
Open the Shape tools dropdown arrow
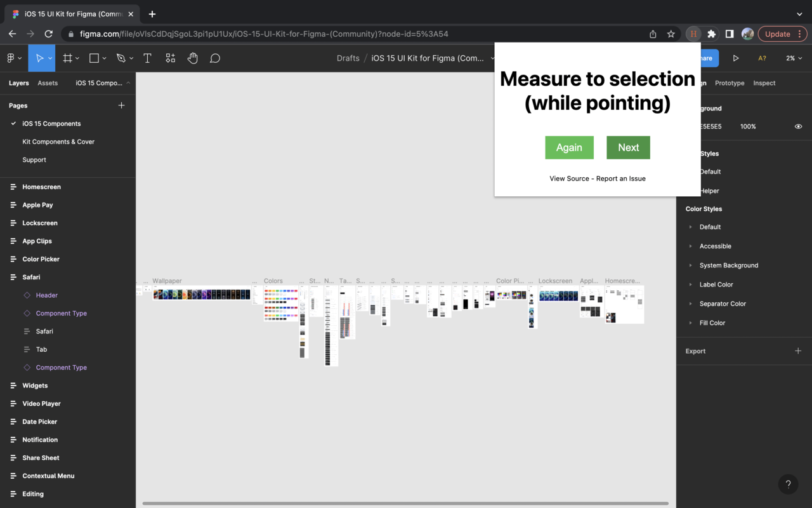pos(104,58)
